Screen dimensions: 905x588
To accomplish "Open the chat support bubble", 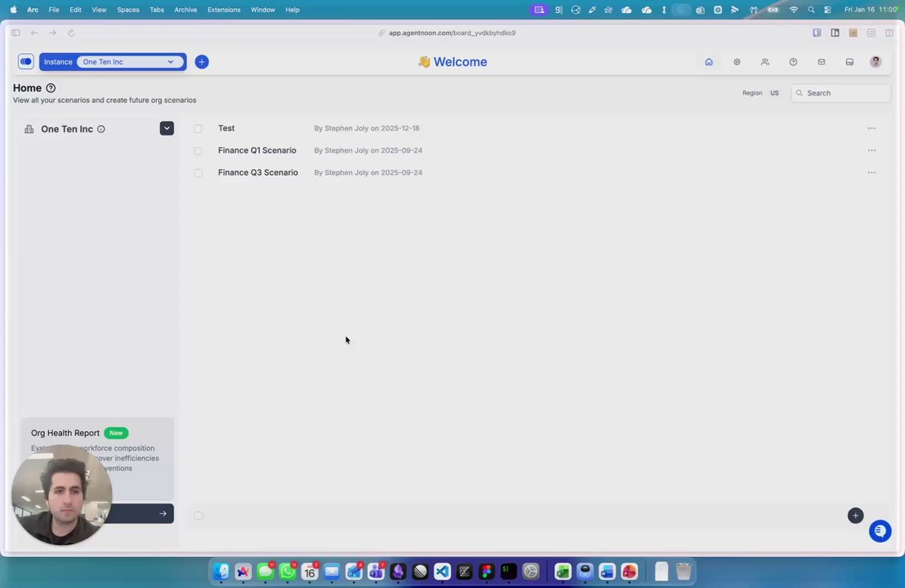I will 880,531.
